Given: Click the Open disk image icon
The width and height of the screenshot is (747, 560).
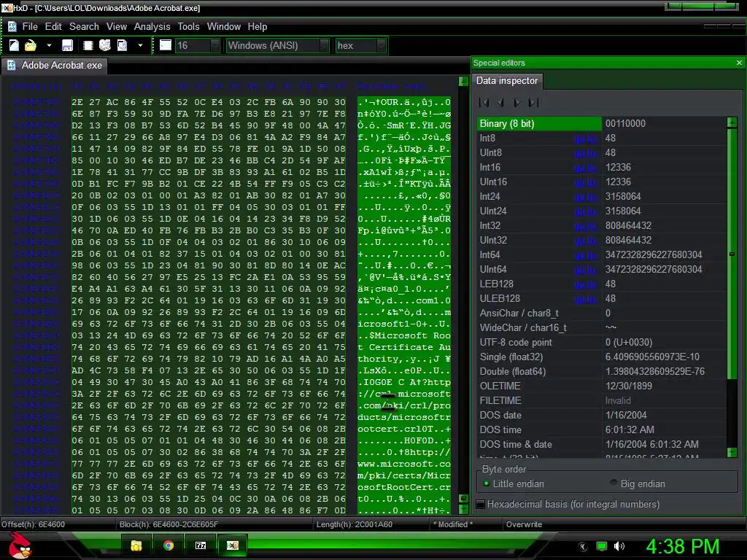Looking at the screenshot, I should [123, 45].
